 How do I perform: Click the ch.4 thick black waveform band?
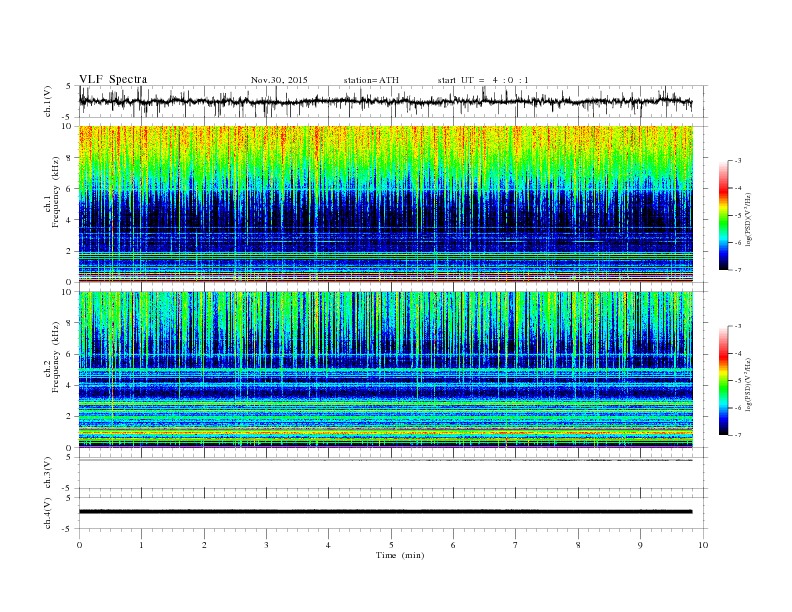(385, 512)
